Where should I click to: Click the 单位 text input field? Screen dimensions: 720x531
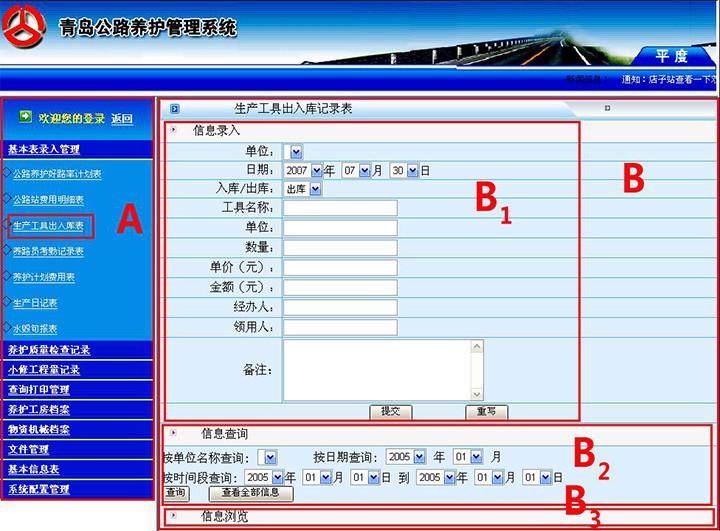pyautogui.click(x=340, y=228)
